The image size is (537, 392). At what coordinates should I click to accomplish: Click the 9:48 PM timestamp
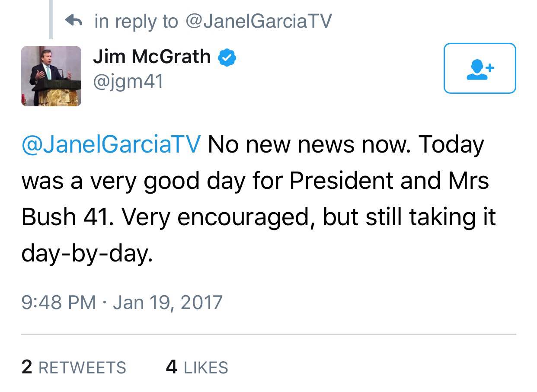pos(58,302)
